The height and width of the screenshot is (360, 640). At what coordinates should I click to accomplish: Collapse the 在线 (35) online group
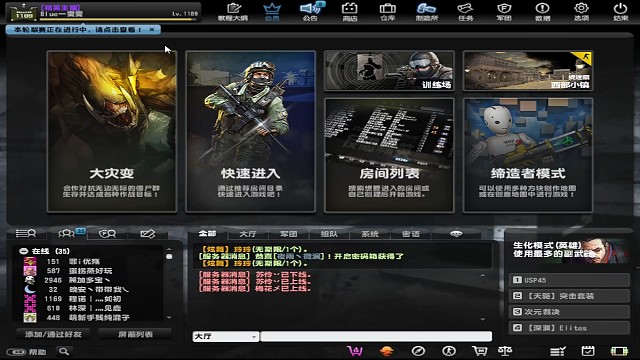point(24,251)
